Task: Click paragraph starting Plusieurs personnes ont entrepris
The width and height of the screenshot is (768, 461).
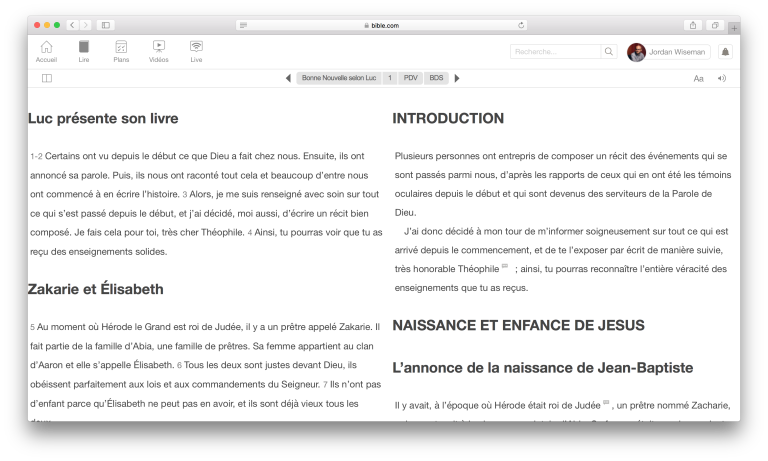Action: (x=563, y=184)
